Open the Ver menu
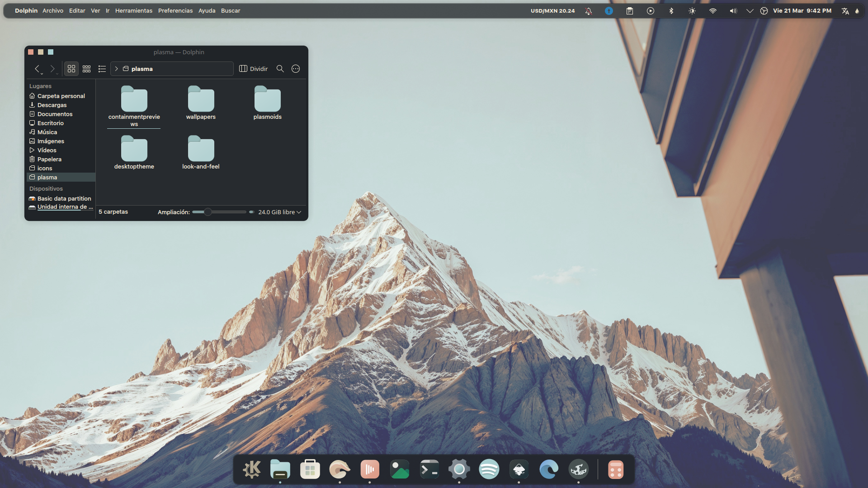Screen dimensions: 868x488 tap(95, 10)
